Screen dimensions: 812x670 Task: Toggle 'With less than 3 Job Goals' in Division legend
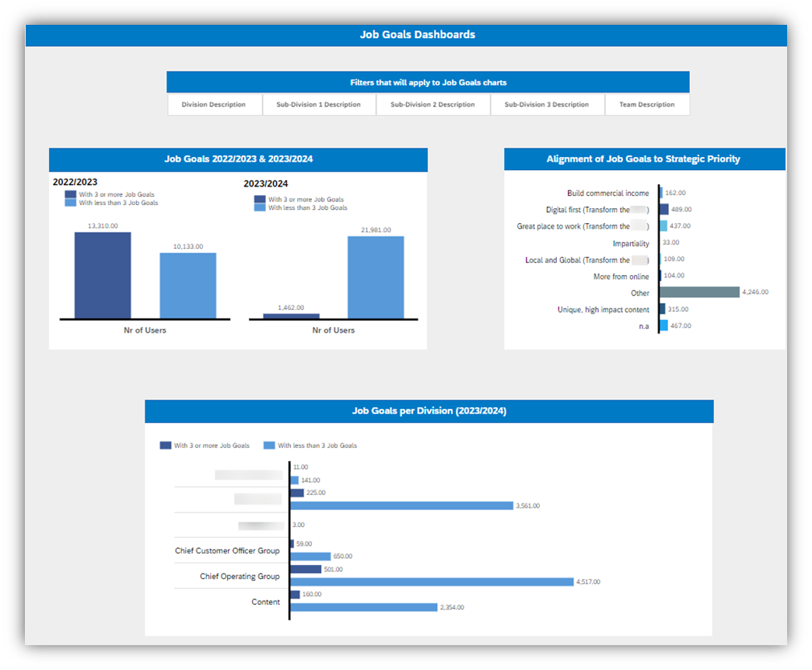[270, 445]
